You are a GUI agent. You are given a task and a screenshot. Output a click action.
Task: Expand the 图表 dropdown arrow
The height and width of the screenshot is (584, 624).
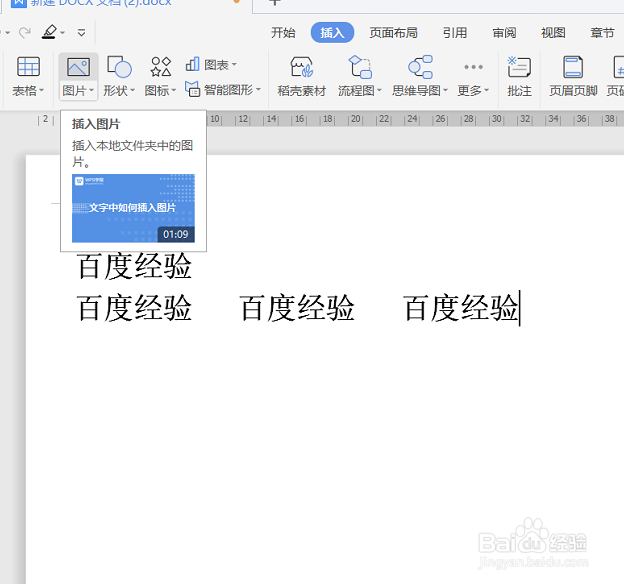click(234, 64)
